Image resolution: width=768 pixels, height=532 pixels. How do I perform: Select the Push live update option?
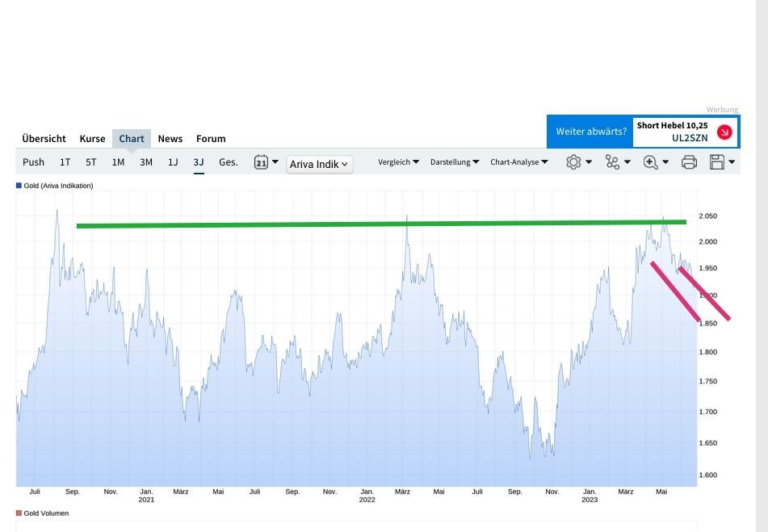tap(33, 161)
